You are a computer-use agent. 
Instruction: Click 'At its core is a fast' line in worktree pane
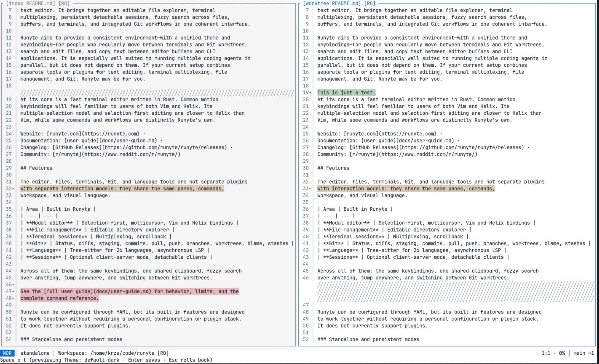pyautogui.click(x=416, y=99)
